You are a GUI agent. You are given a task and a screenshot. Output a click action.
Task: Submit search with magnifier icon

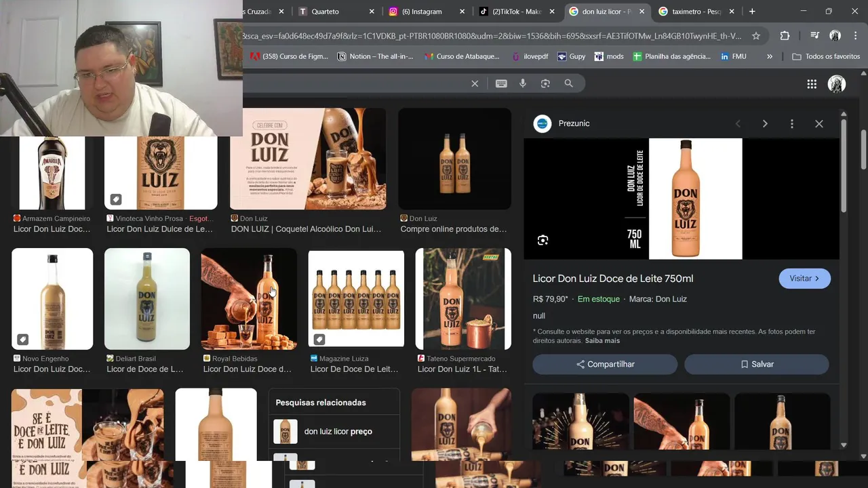(x=569, y=83)
